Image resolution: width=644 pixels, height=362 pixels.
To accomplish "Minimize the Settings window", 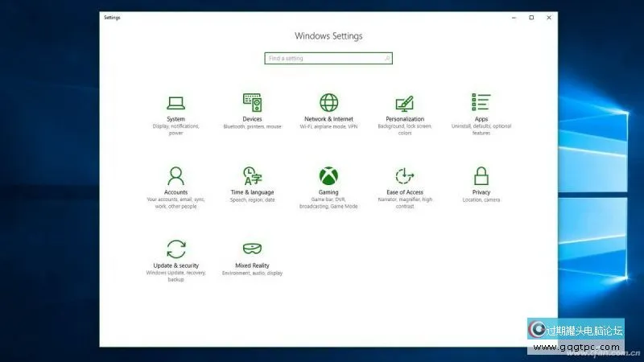I will click(x=513, y=17).
